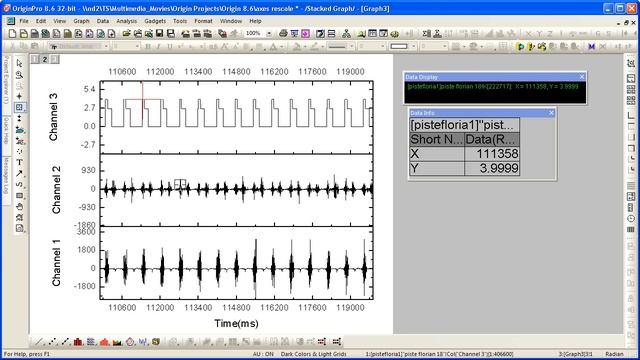Click the Bold formatting button
The height and width of the screenshot is (360, 640).
(x=148, y=47)
